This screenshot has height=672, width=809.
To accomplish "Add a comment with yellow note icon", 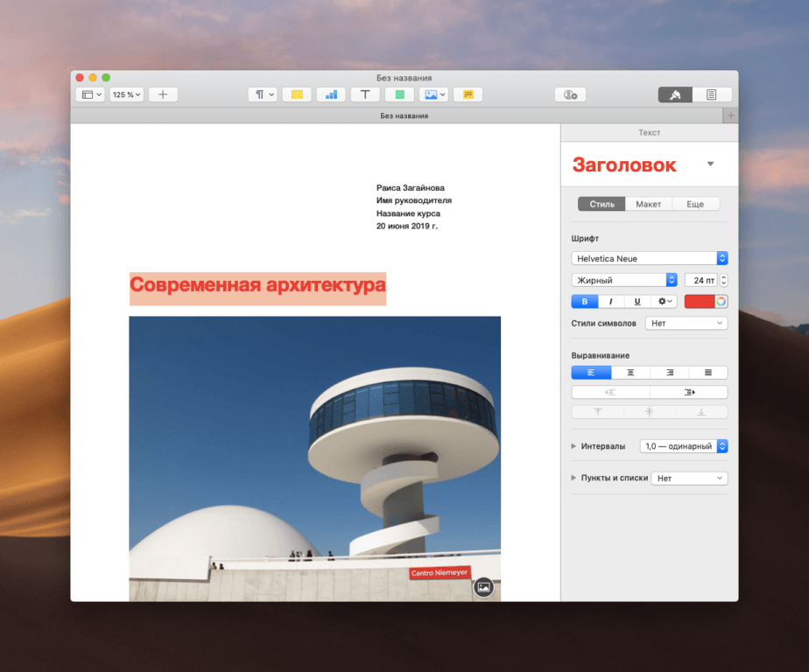I will [x=468, y=94].
